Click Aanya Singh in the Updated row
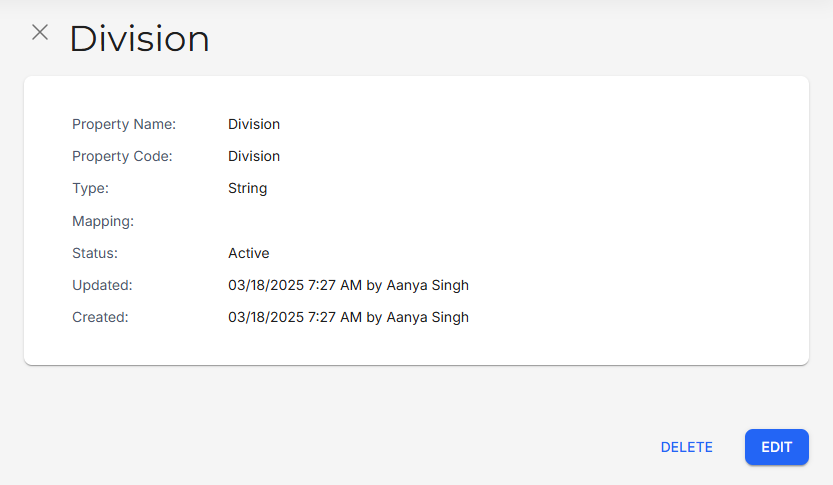833x485 pixels. pos(427,285)
